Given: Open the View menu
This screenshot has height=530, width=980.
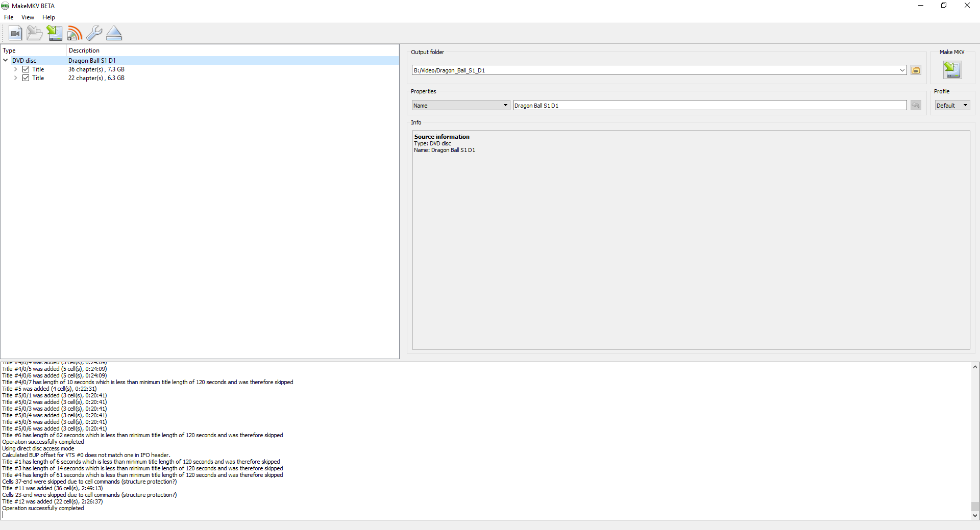Looking at the screenshot, I should pos(28,17).
